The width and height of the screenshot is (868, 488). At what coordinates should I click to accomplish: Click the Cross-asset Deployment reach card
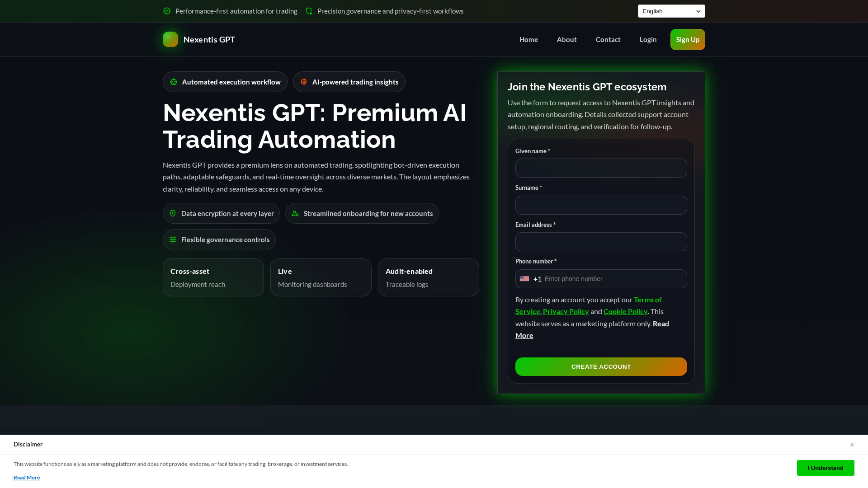click(213, 277)
